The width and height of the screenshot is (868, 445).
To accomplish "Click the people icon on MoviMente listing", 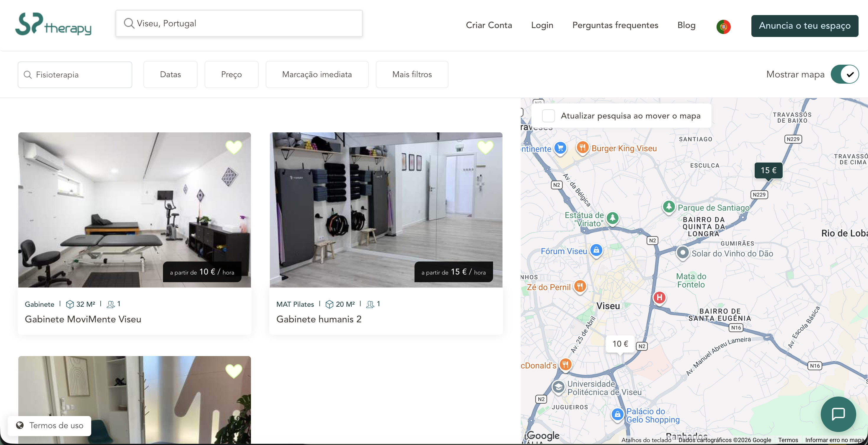I will coord(110,304).
